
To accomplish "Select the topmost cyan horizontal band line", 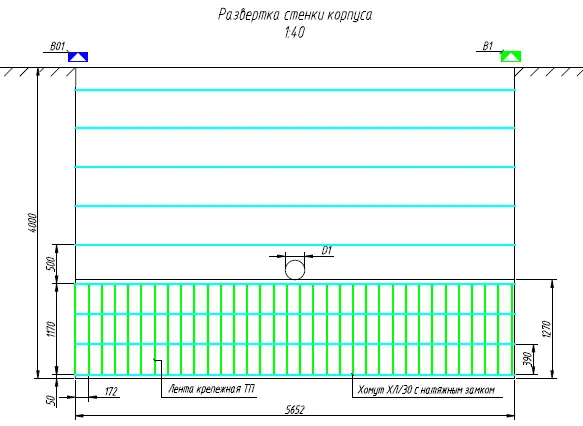I will [x=295, y=90].
